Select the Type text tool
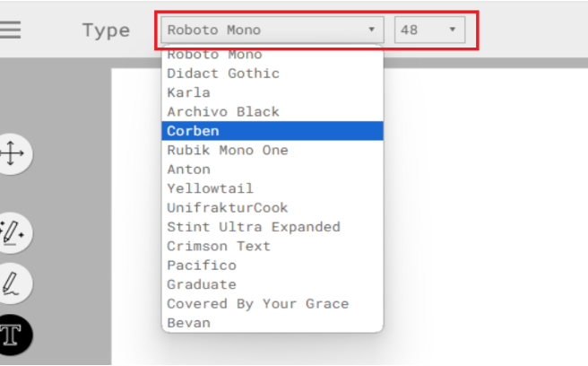 13,334
